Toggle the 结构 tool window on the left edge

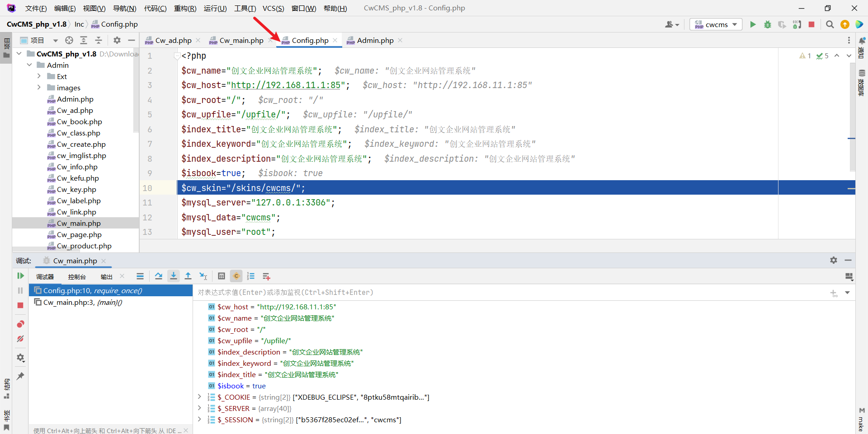6,389
